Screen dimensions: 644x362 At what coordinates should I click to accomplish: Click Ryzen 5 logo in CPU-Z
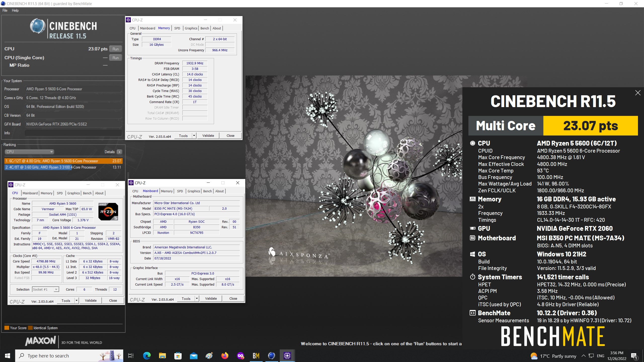click(108, 212)
